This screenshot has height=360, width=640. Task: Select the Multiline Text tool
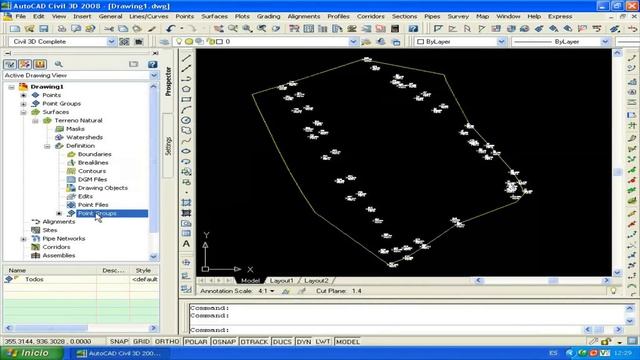tap(186, 244)
